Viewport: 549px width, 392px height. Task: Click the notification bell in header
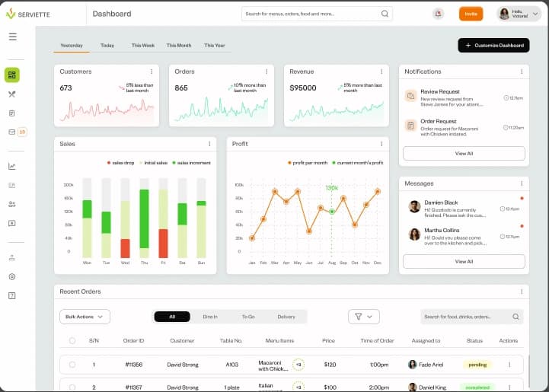(x=438, y=14)
